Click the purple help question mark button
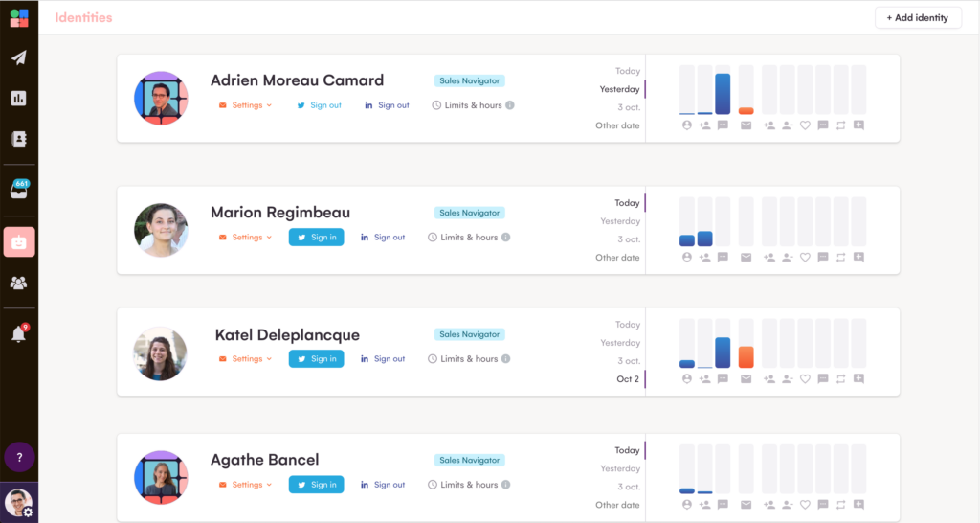The width and height of the screenshot is (980, 523). click(19, 457)
